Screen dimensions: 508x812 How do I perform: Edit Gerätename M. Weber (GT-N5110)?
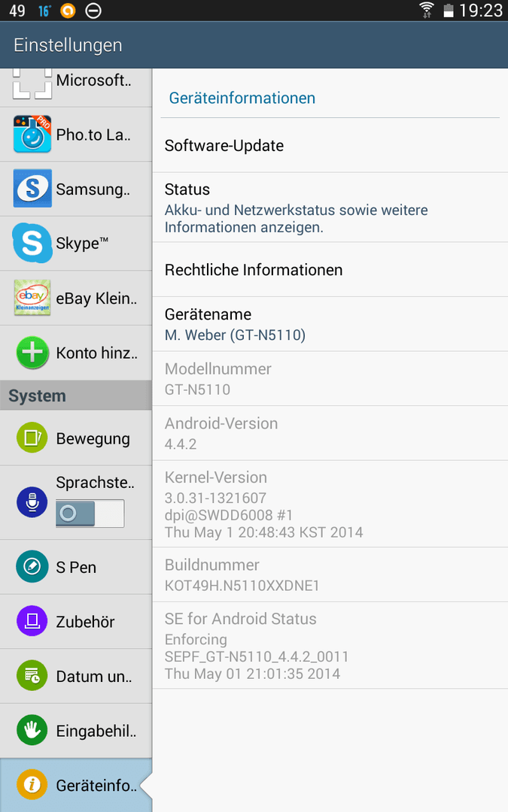click(x=330, y=324)
